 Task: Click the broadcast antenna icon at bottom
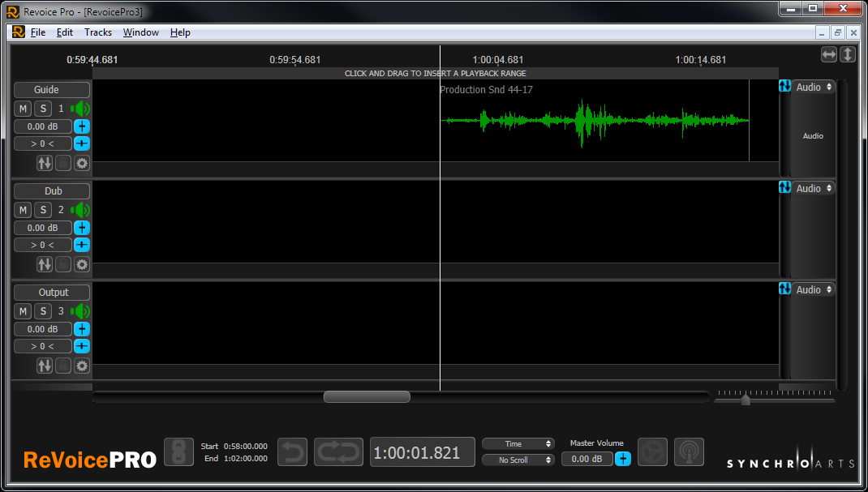(x=689, y=451)
